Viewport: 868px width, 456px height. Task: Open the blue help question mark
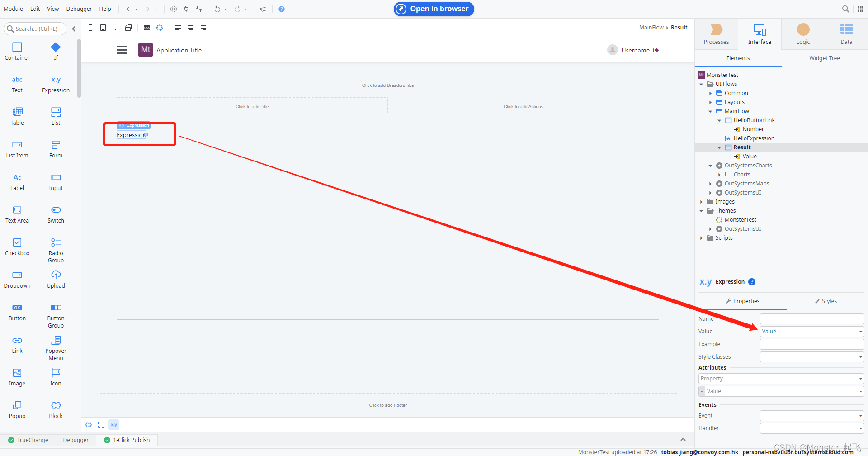(x=282, y=9)
